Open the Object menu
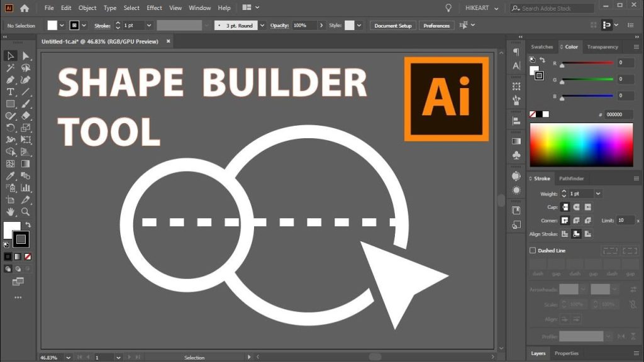The width and height of the screenshot is (644, 362). tap(87, 8)
